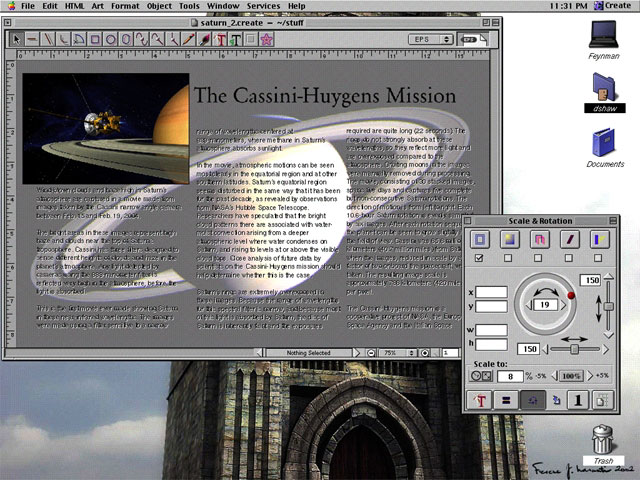Select the paint brush tool

204,40
